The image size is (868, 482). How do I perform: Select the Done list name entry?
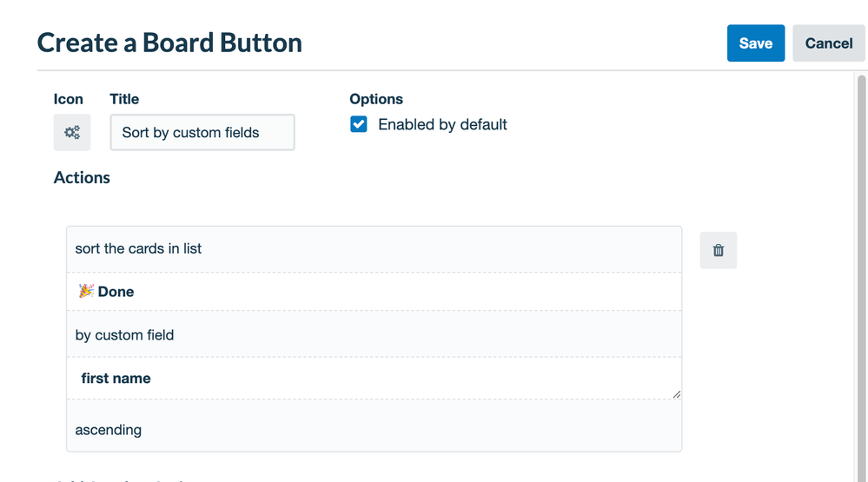[x=116, y=292]
